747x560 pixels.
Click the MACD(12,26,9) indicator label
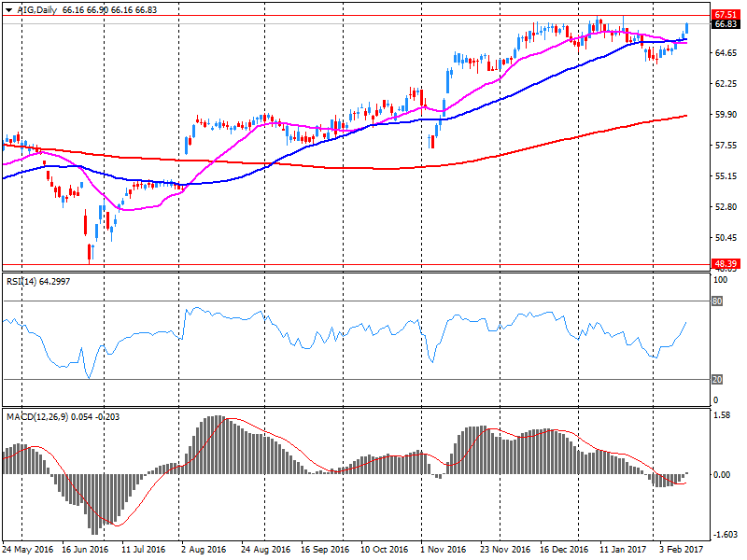tap(63, 416)
